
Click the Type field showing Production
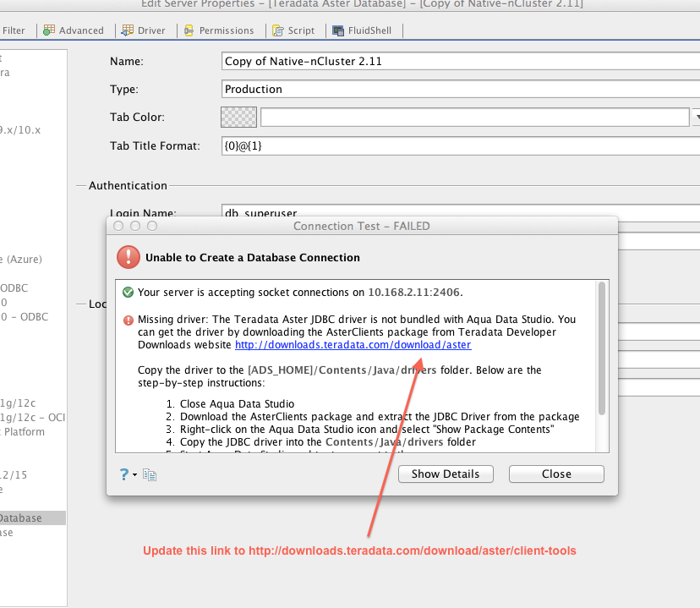pyautogui.click(x=460, y=89)
